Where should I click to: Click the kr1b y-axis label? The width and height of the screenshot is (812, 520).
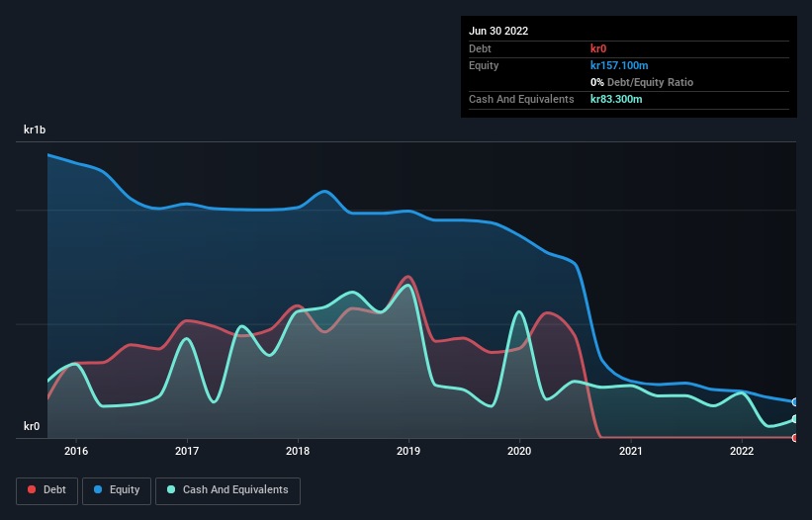pyautogui.click(x=35, y=130)
